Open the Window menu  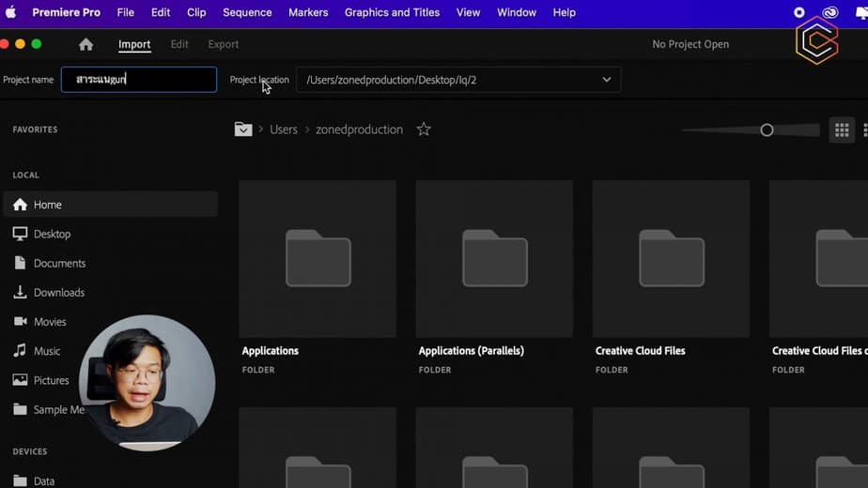(x=517, y=12)
